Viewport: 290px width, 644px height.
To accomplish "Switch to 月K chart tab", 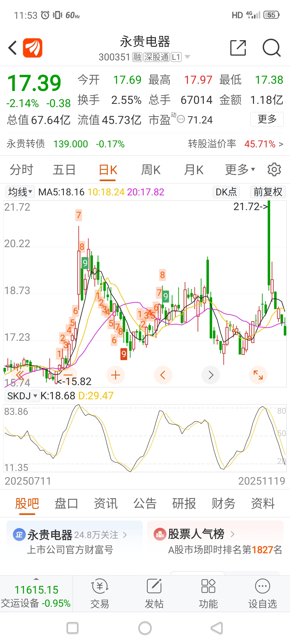I will point(194,170).
